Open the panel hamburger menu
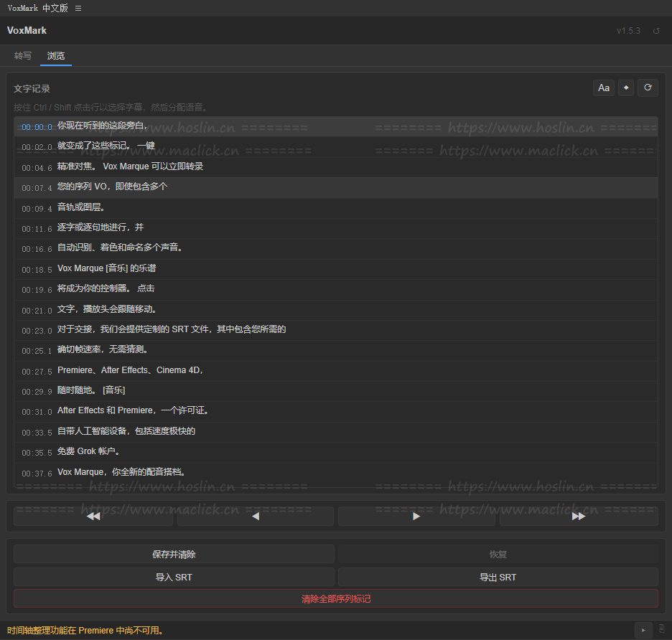672x640 pixels. [x=78, y=8]
